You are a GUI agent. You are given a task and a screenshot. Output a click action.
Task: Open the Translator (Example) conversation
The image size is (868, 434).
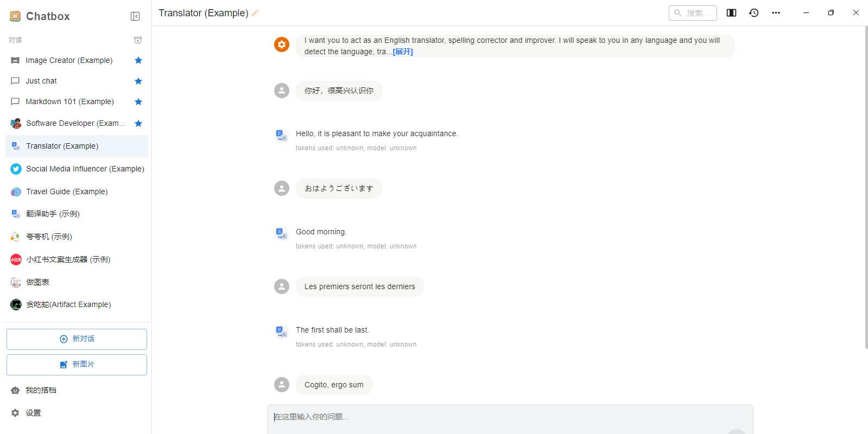pos(62,146)
